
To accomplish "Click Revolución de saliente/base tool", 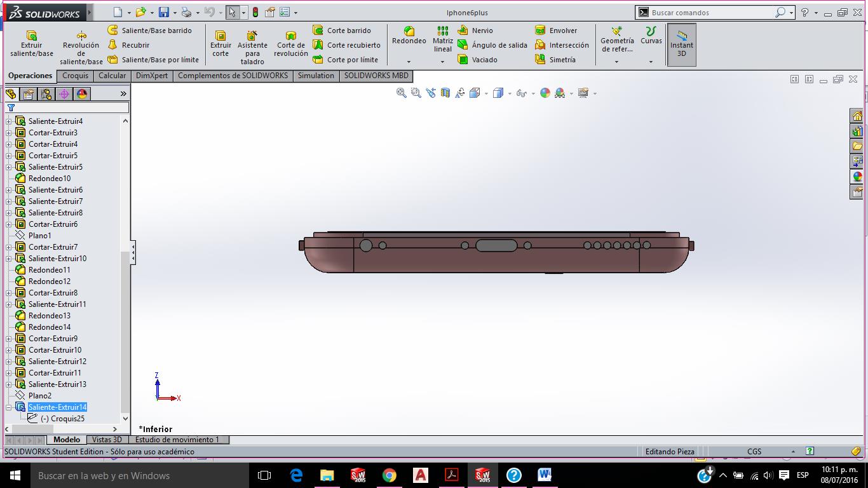I will (x=81, y=47).
